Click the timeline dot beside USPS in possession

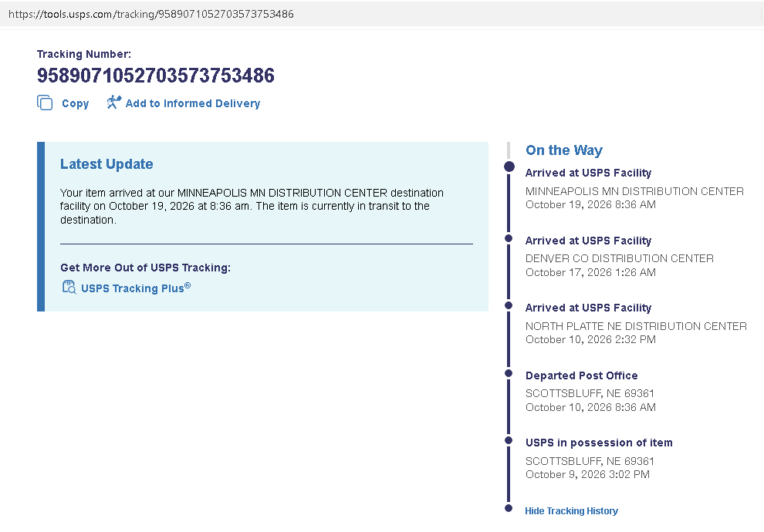pos(509,440)
